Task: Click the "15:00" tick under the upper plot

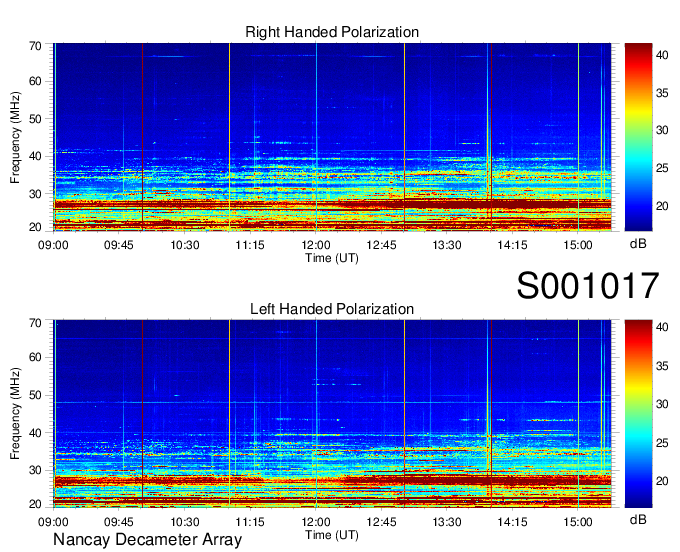Action: [578, 245]
